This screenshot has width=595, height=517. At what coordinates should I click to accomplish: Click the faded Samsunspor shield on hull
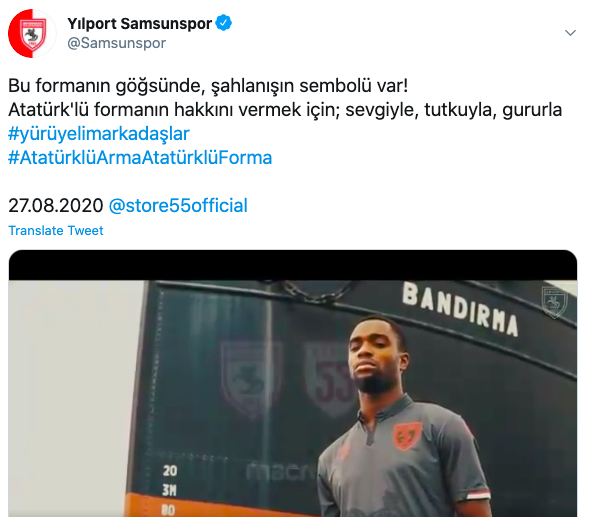(x=250, y=376)
